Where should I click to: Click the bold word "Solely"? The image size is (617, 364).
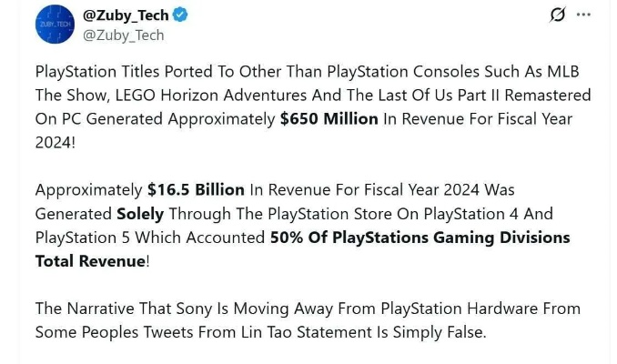(140, 214)
